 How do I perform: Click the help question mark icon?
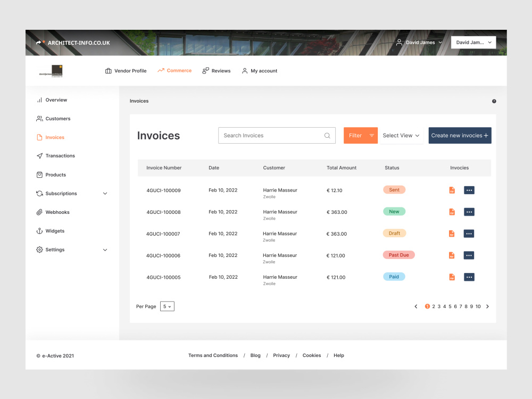(x=494, y=101)
